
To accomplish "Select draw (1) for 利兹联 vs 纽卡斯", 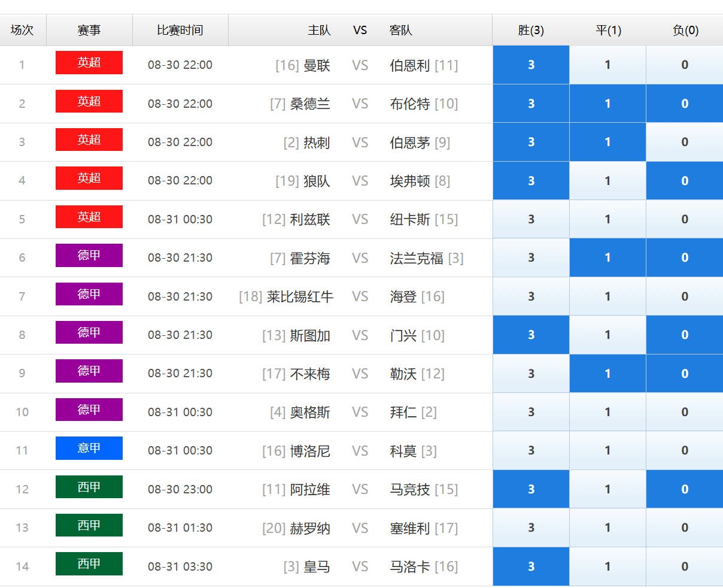I will click(607, 219).
